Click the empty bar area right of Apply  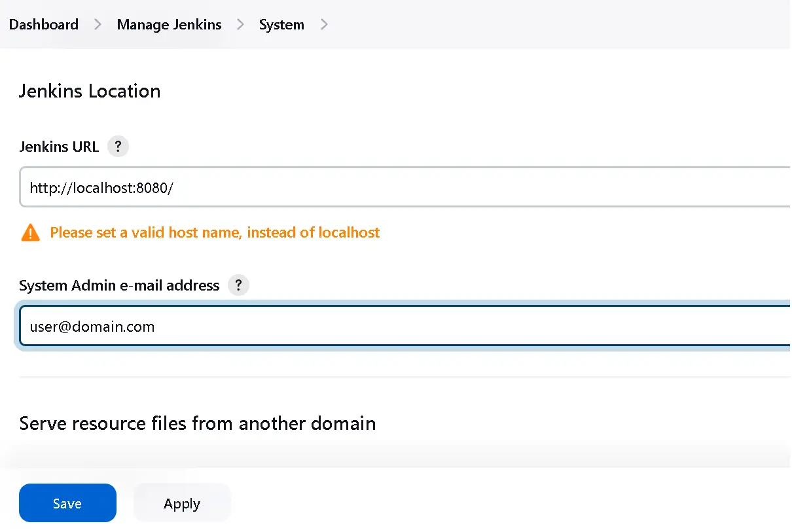click(x=511, y=503)
